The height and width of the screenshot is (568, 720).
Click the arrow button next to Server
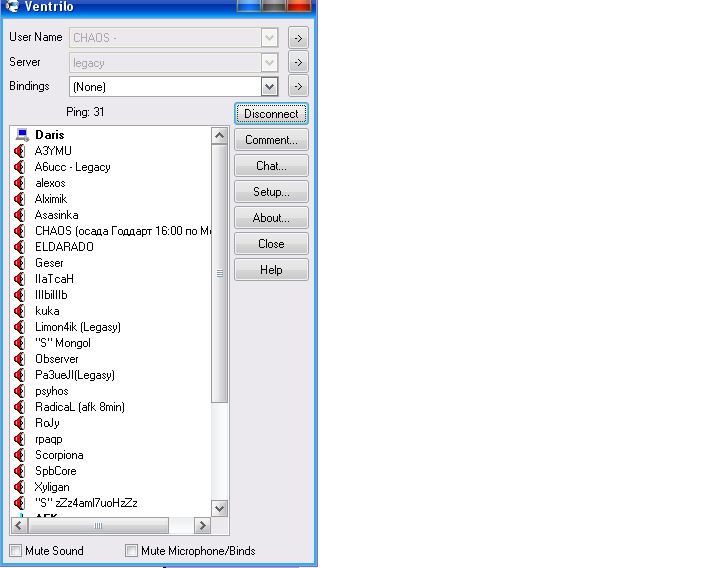coord(298,62)
